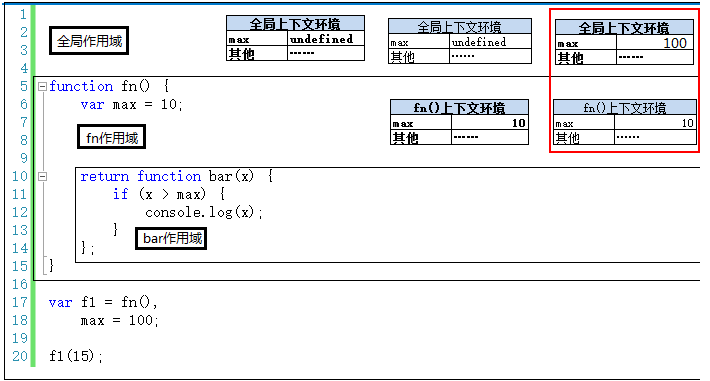
Task: Select line number 8 in gutter
Action: 23,140
